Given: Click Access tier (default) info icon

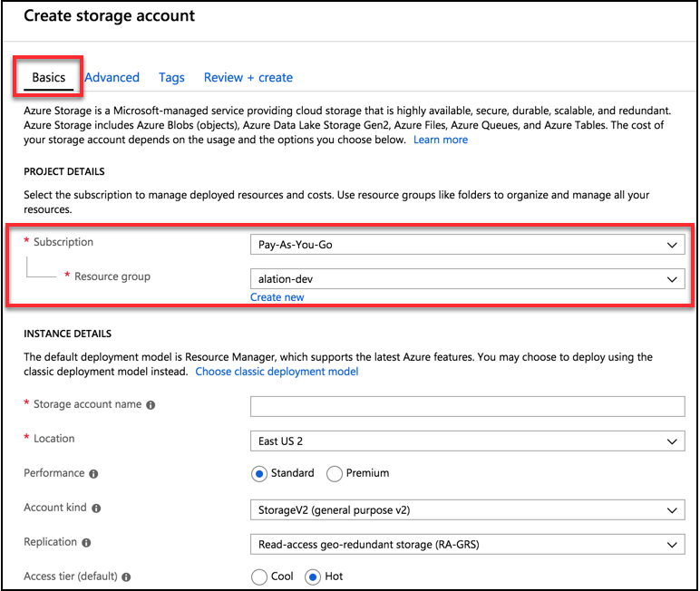Looking at the screenshot, I should (126, 576).
